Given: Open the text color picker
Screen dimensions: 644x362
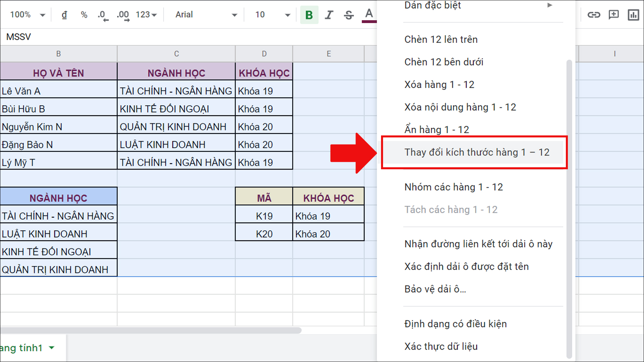Looking at the screenshot, I should pos(368,15).
